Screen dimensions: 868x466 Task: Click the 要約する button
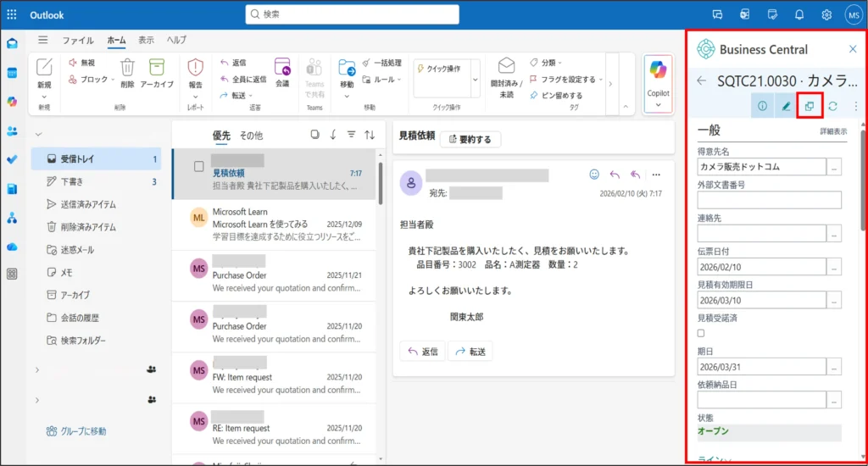pyautogui.click(x=470, y=139)
